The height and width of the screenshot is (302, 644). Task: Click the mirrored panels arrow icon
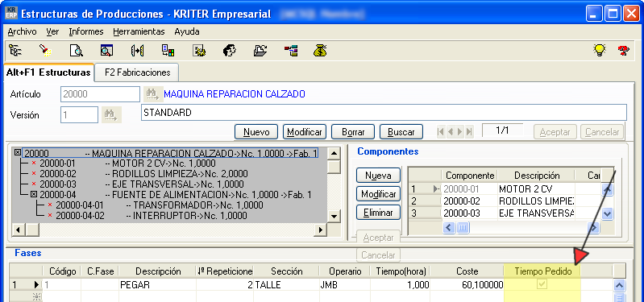tap(137, 51)
